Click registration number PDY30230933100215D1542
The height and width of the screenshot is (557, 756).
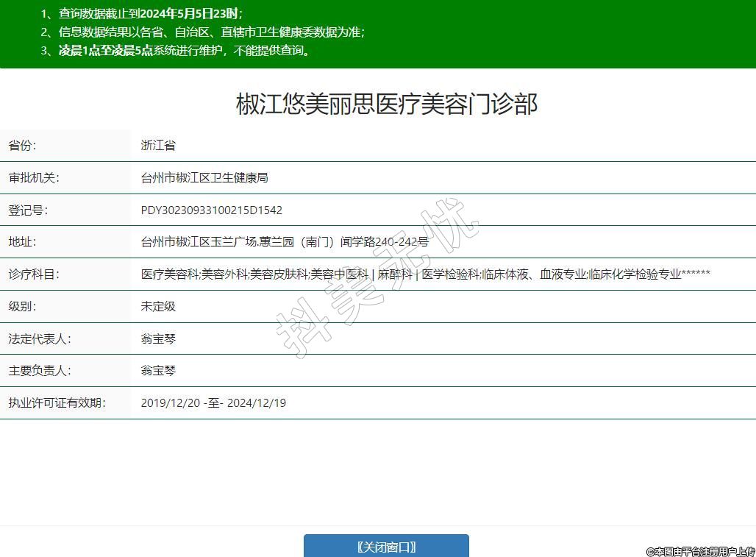pos(212,210)
